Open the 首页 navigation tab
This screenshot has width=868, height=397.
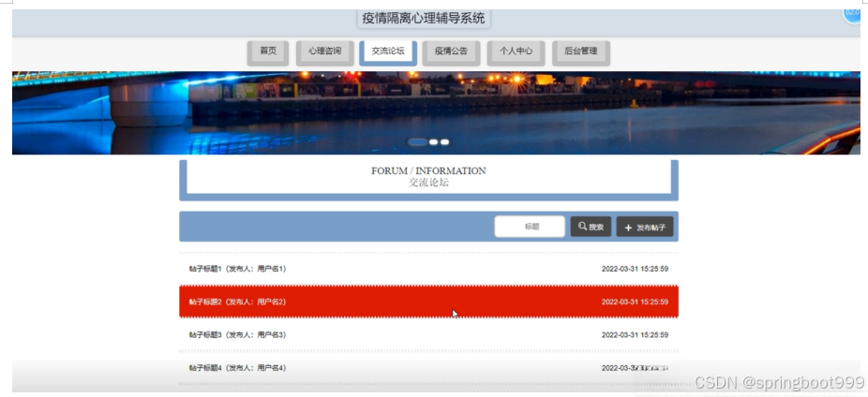tap(268, 51)
